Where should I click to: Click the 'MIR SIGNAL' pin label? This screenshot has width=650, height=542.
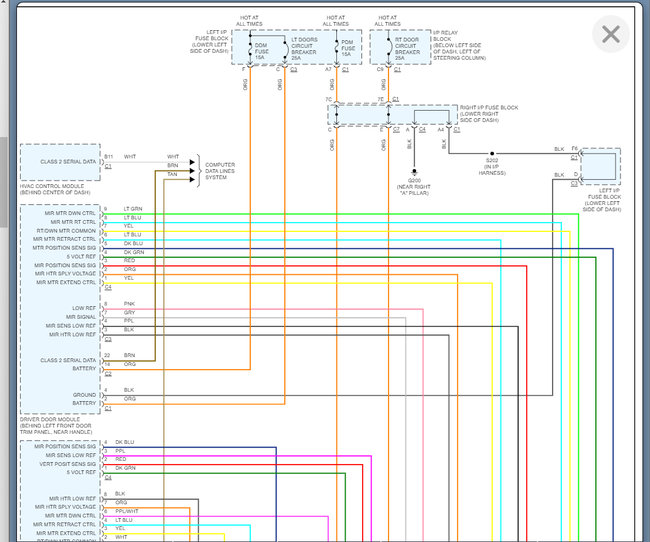click(81, 317)
